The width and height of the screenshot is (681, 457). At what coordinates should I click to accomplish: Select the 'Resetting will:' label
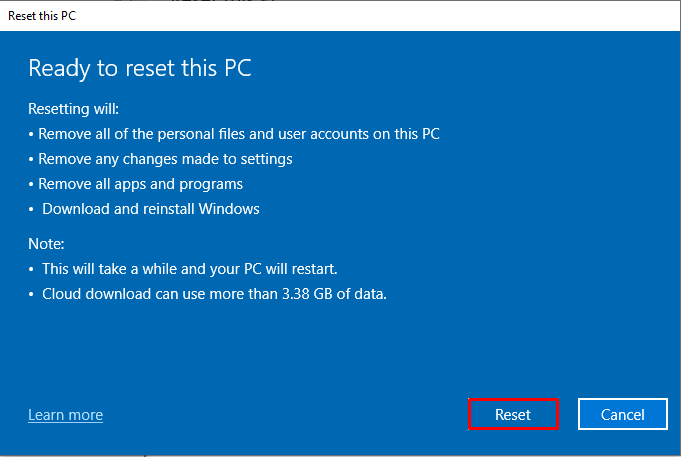[73, 109]
